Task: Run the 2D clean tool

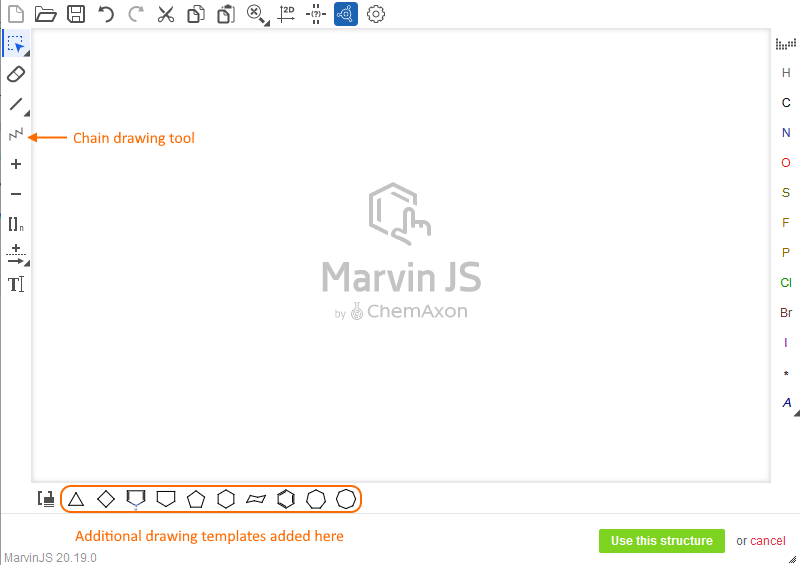Action: [x=286, y=14]
